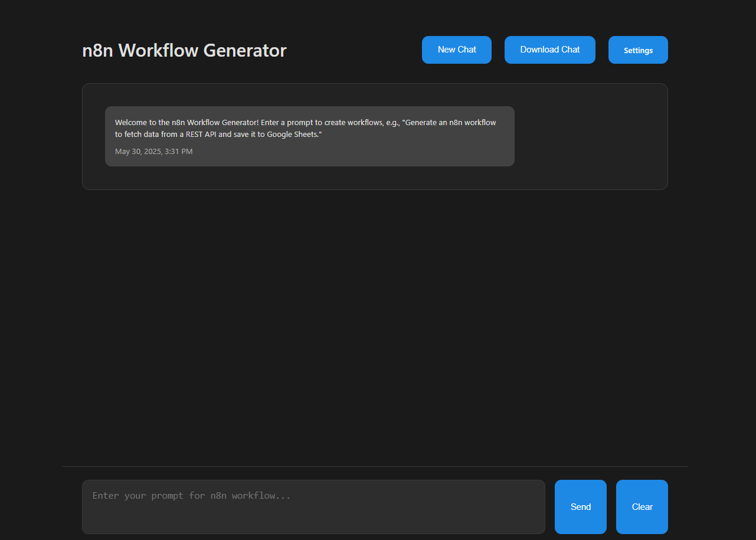Select the n8n Workflow Generator title
This screenshot has width=756, height=540.
pyautogui.click(x=185, y=50)
